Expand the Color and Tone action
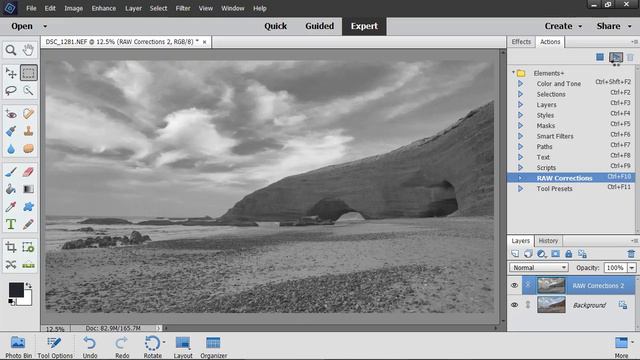 [x=520, y=83]
